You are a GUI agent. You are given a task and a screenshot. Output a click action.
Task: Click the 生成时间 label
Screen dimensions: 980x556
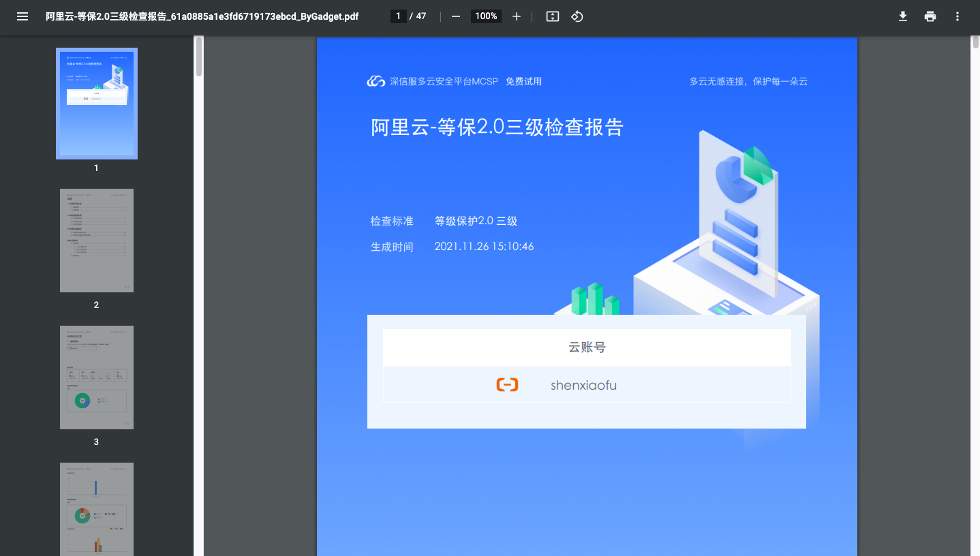(392, 247)
